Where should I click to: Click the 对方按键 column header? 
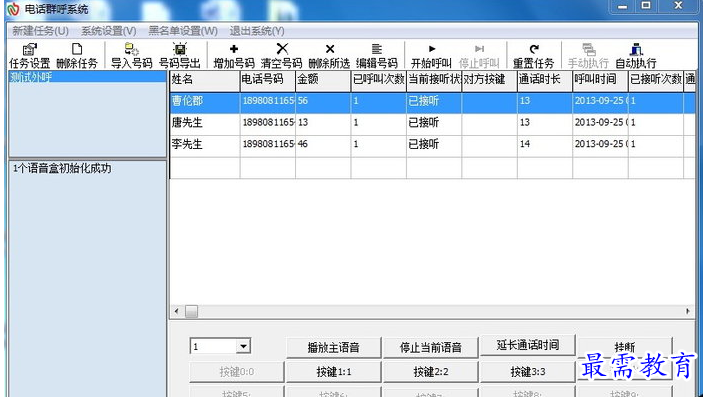click(x=490, y=80)
